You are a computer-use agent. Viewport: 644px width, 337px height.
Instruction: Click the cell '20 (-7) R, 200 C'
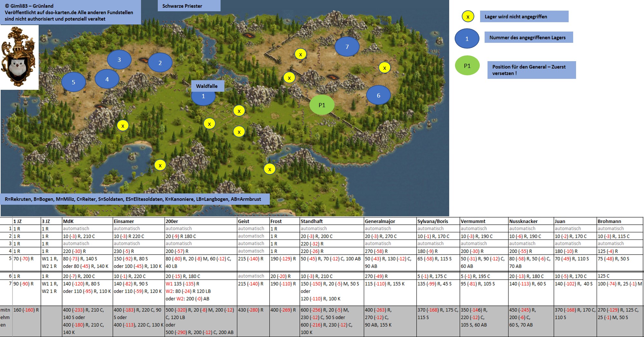pyautogui.click(x=87, y=276)
